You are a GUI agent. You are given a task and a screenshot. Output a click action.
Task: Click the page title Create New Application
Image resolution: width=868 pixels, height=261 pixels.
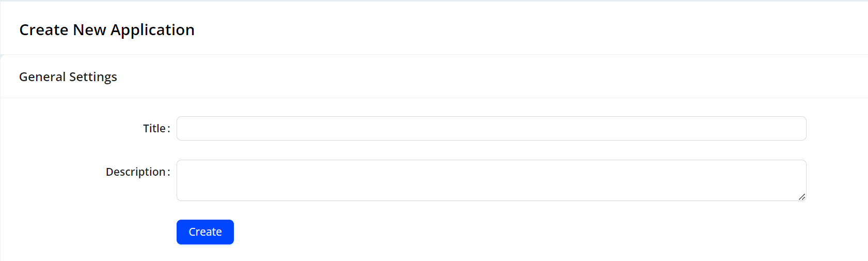pos(107,30)
